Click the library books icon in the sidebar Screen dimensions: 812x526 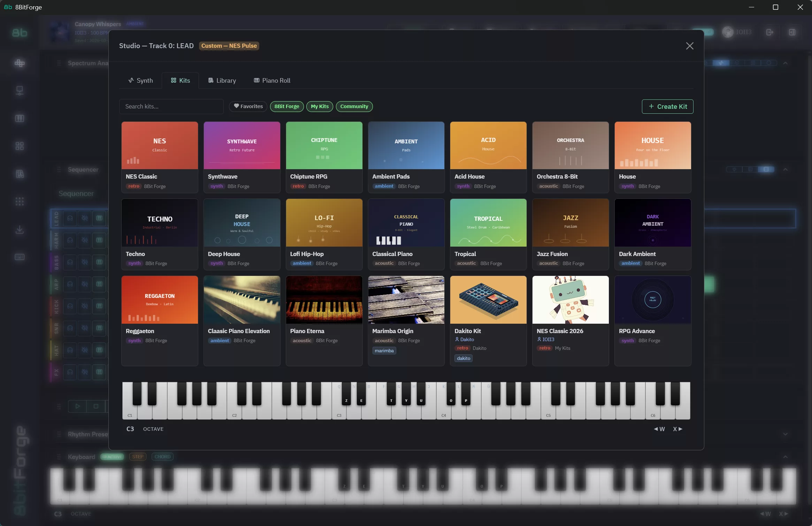[x=20, y=173]
